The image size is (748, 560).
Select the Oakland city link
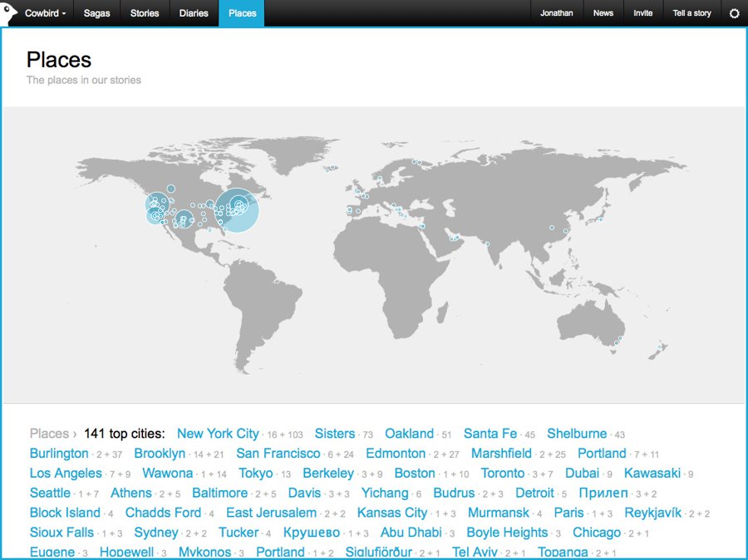point(409,434)
